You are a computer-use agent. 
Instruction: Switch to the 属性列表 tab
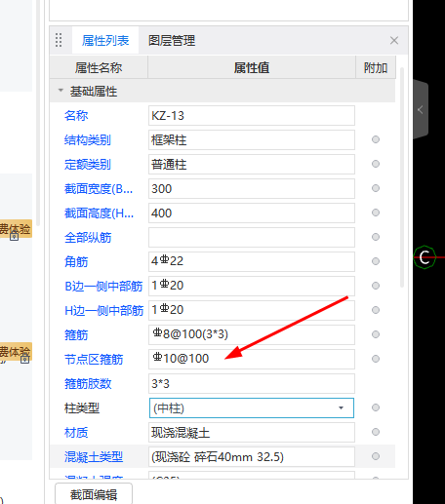point(105,41)
